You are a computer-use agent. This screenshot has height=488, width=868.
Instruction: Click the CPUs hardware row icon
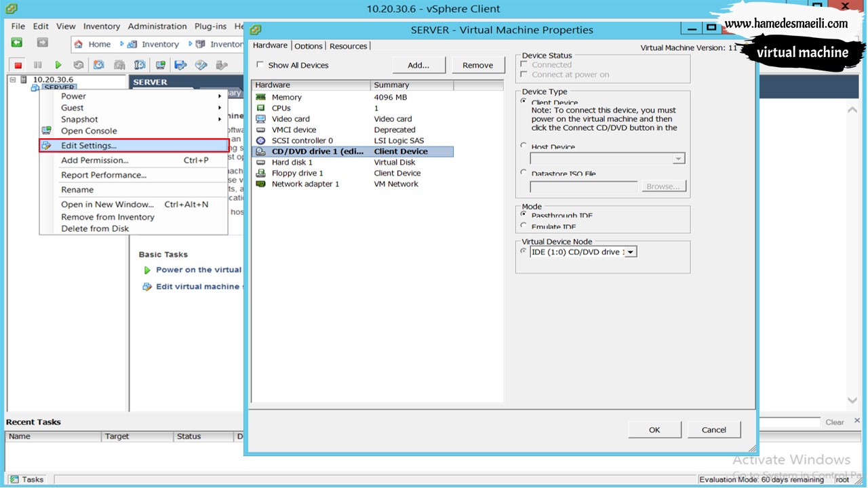pos(261,108)
